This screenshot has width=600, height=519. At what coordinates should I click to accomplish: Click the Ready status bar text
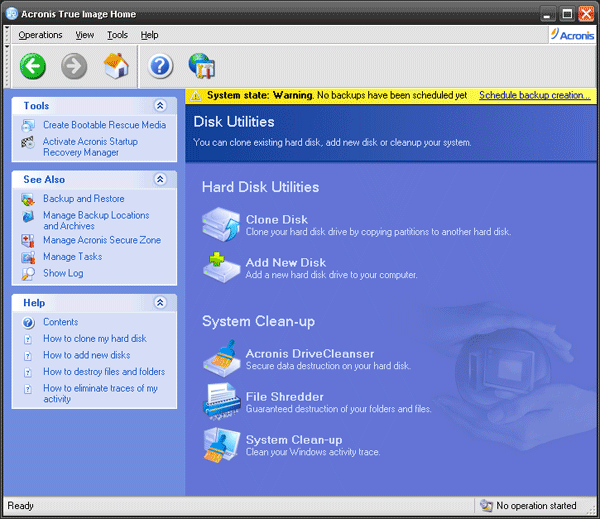(x=20, y=506)
